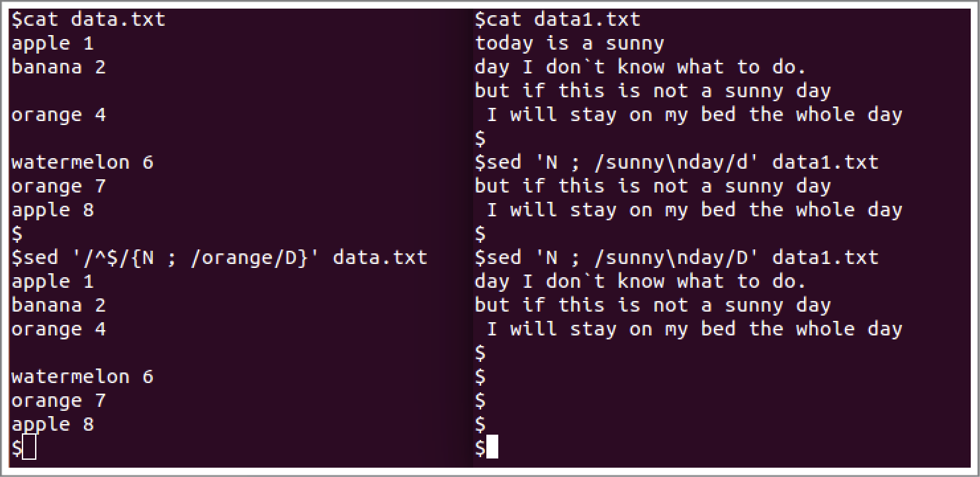Viewport: 980px width, 477px height.
Task: Click the 'cat data1.txt' command line
Action: (x=558, y=20)
